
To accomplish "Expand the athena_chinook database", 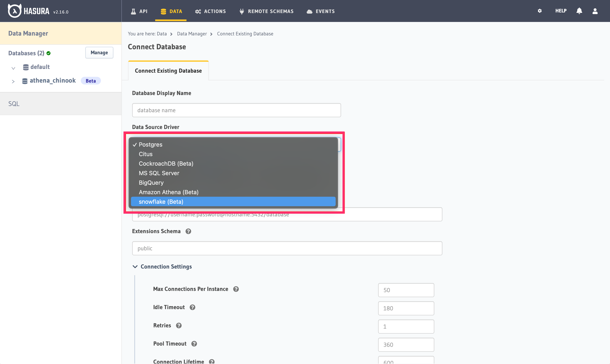I will (13, 81).
